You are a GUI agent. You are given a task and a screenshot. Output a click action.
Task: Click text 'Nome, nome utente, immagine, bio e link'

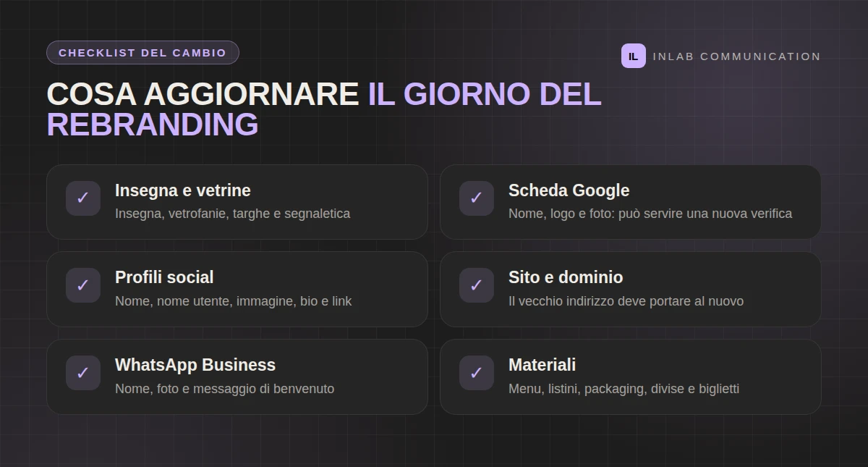[x=233, y=301]
